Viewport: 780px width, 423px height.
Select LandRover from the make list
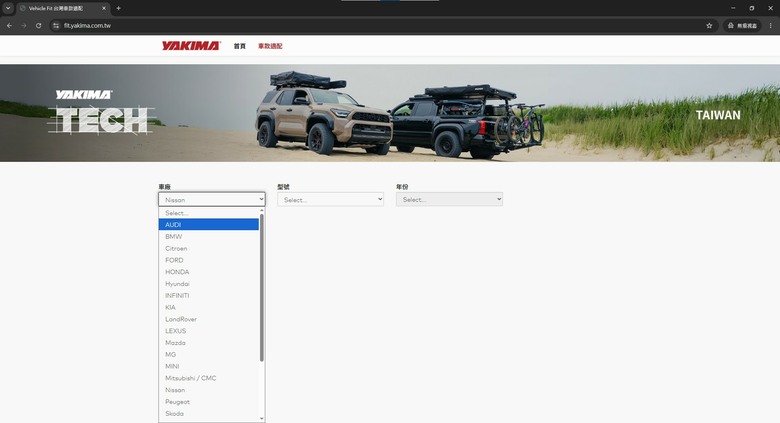coord(209,319)
